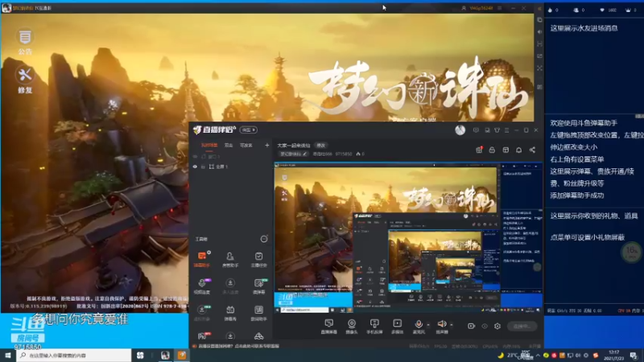Viewport: 644px width, 362px height.
Task: Click the fullscreen expand icon on the game sidebar
Action: point(539,68)
